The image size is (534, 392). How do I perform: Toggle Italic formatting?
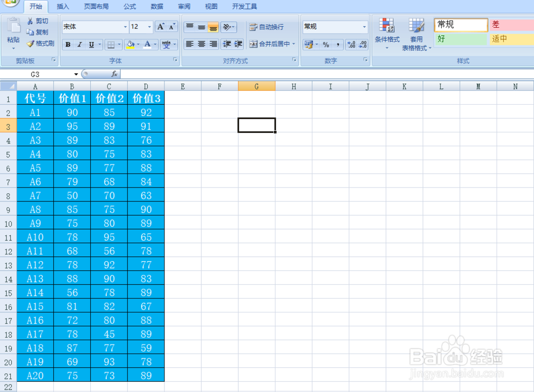pos(80,44)
